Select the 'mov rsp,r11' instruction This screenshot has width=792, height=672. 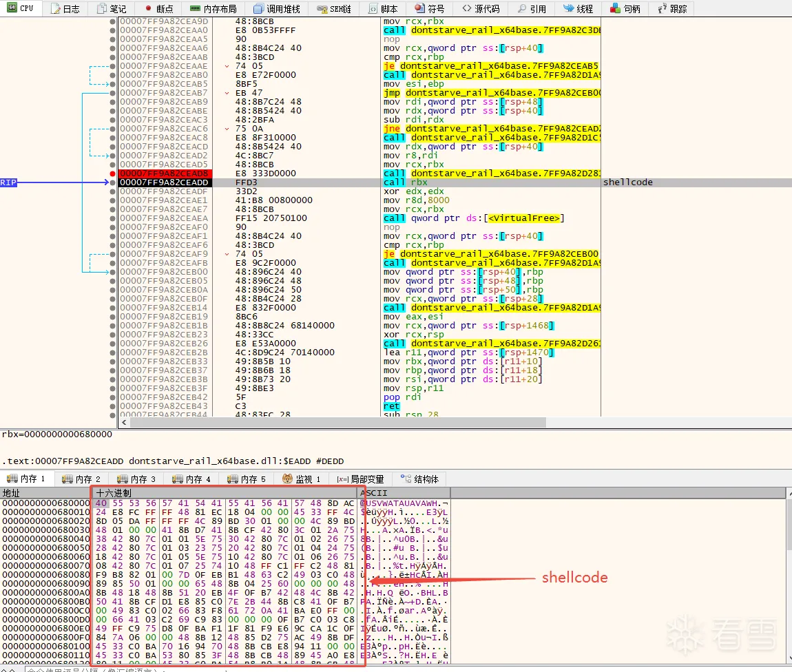tap(414, 388)
